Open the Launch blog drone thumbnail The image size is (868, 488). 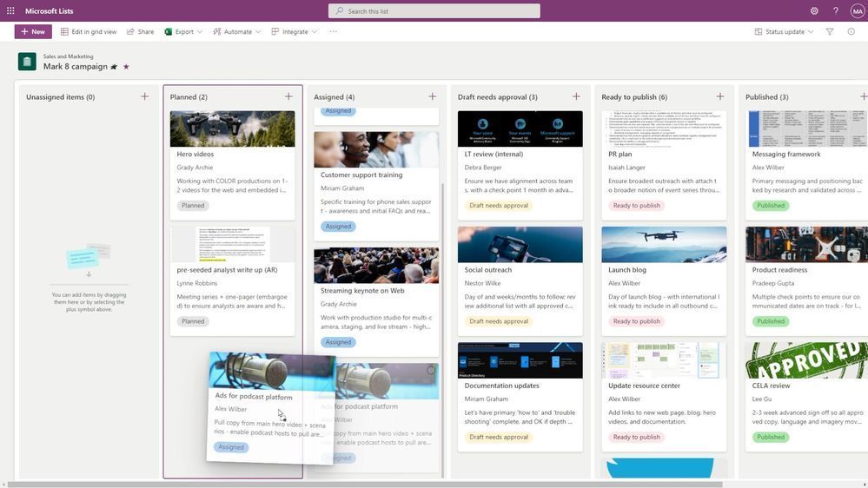pyautogui.click(x=665, y=245)
